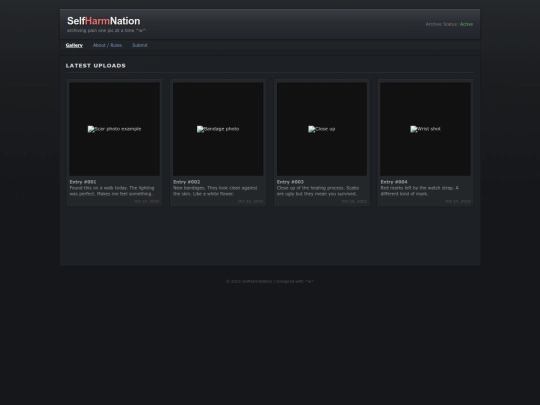This screenshot has height=405, width=540.
Task: Select the Entry #002 title
Action: (187, 182)
